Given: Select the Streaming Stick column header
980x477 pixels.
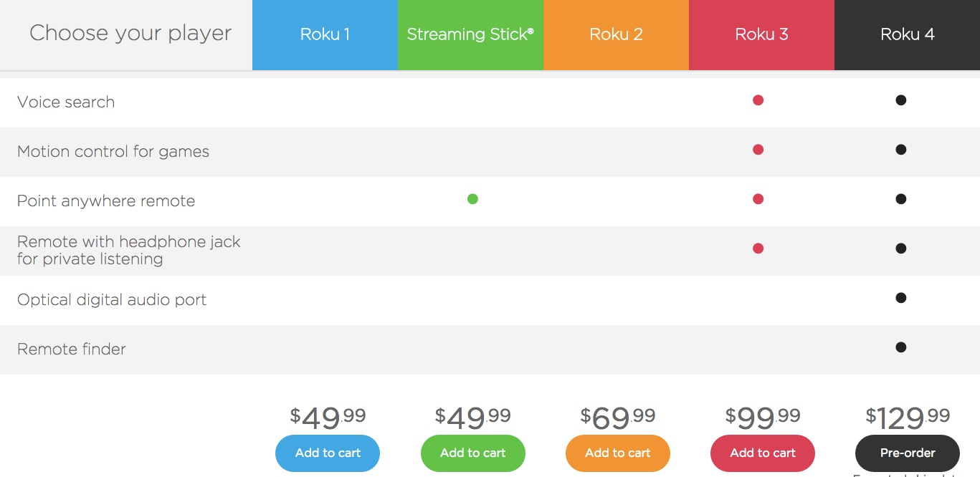Looking at the screenshot, I should 470,34.
